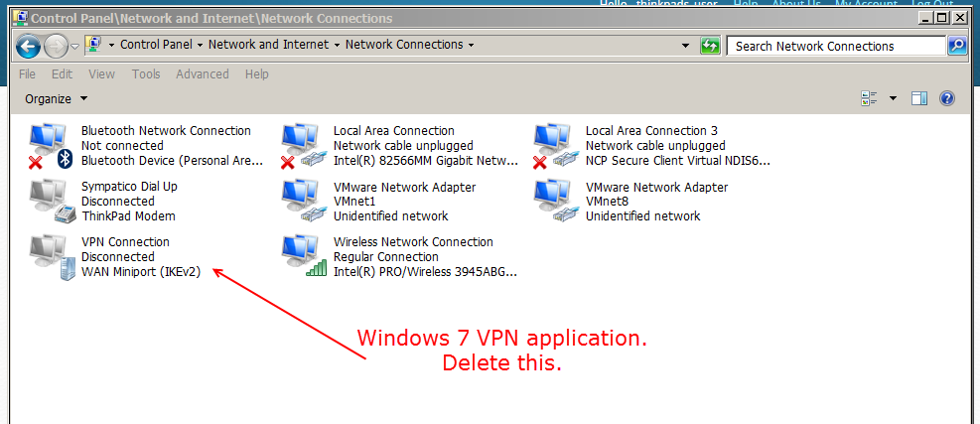
Task: Expand the arrow after Control Panel breadcrumb
Action: 200,45
